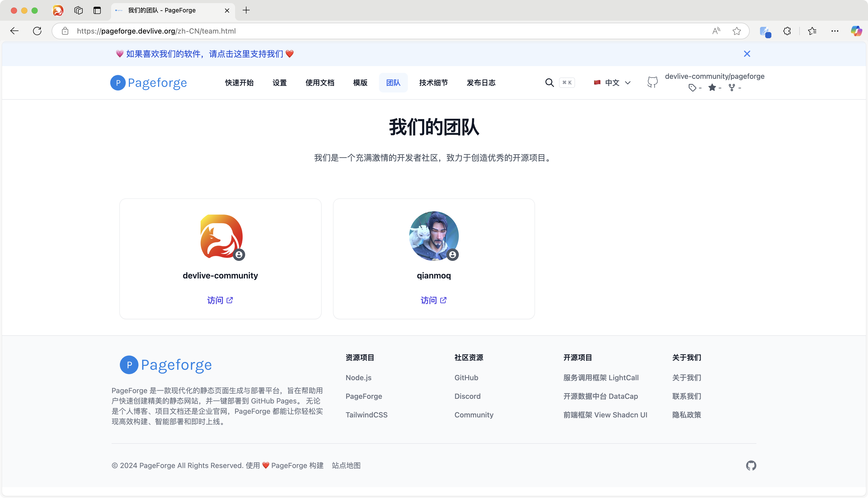Click the devlive-community fox avatar
This screenshot has width=868, height=498.
coord(221,236)
